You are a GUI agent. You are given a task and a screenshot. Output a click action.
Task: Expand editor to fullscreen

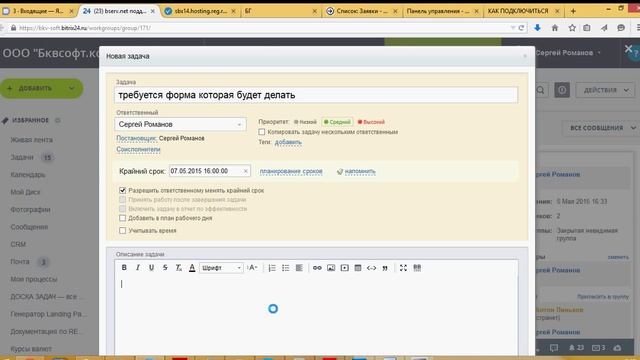click(403, 268)
